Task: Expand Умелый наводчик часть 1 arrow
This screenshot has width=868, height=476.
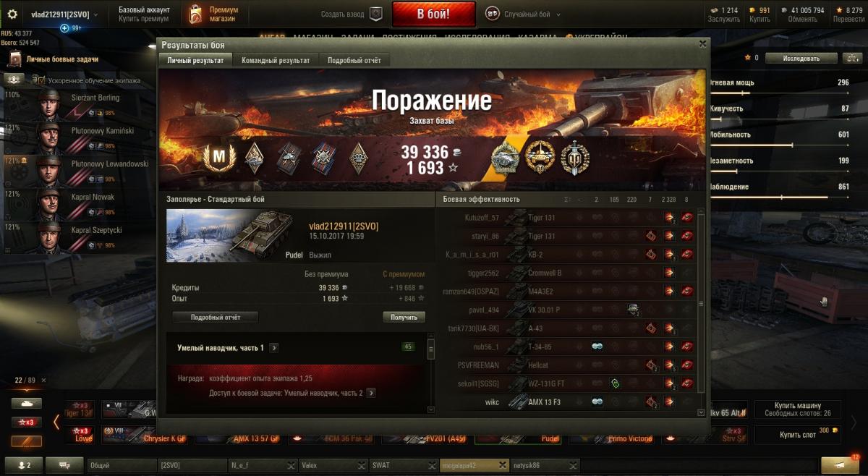Action: 273,348
